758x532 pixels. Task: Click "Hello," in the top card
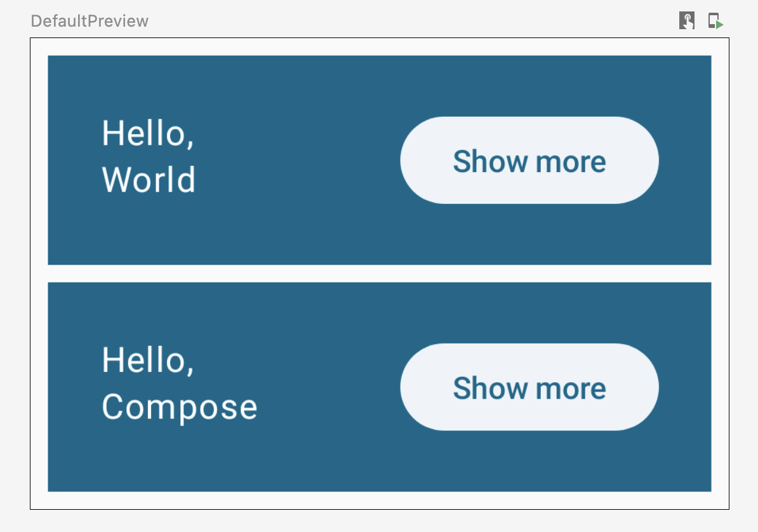click(147, 134)
